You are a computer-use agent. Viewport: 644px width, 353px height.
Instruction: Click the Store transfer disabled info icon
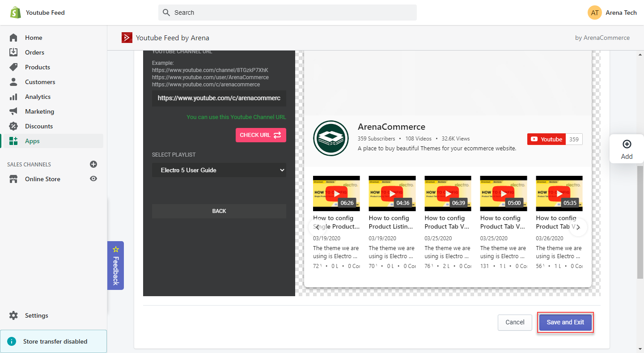tap(12, 341)
